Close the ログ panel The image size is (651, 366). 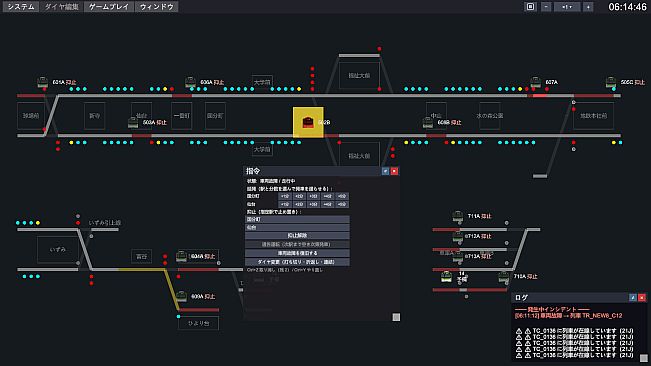(642, 298)
